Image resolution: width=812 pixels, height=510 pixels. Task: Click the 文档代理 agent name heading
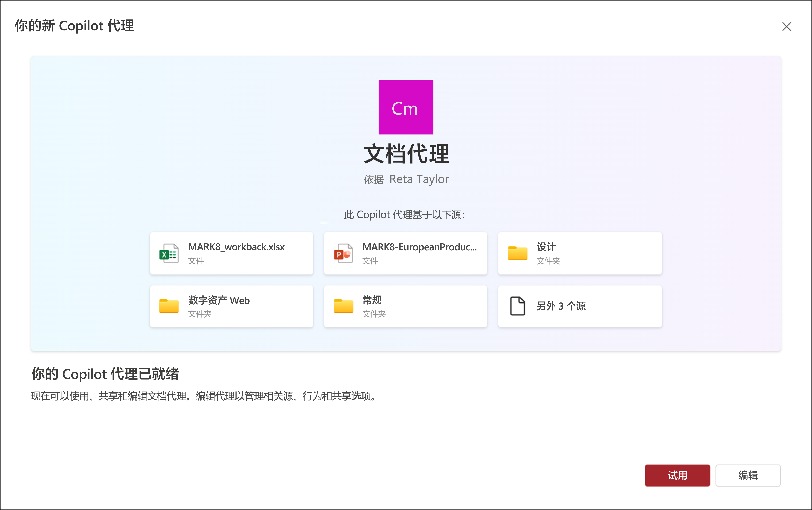click(x=406, y=154)
